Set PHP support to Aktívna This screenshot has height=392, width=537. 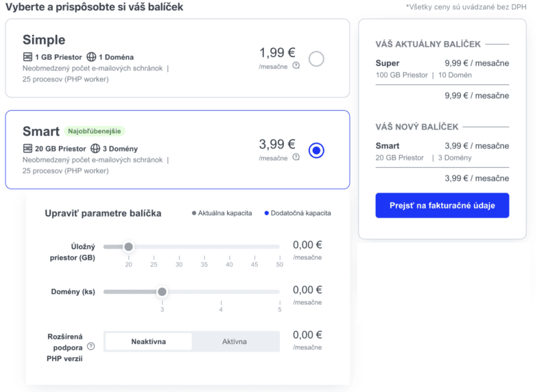point(235,341)
